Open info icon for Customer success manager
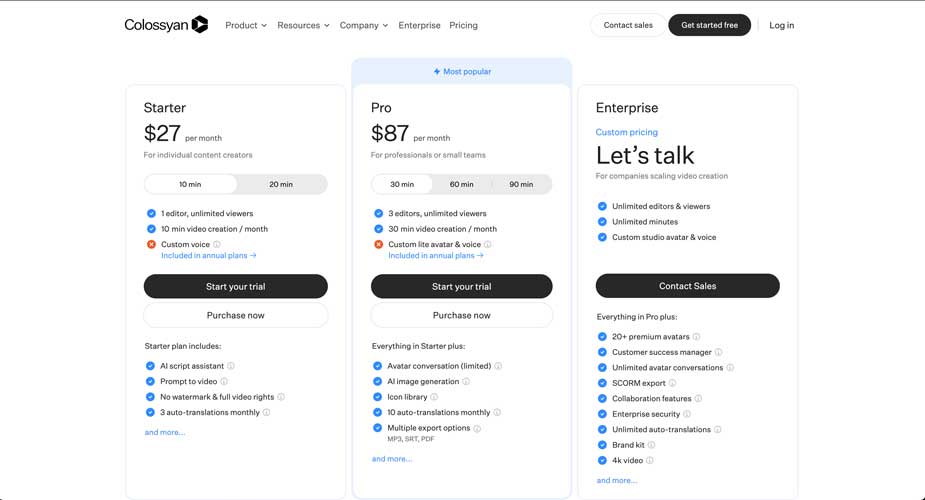 pyautogui.click(x=718, y=352)
